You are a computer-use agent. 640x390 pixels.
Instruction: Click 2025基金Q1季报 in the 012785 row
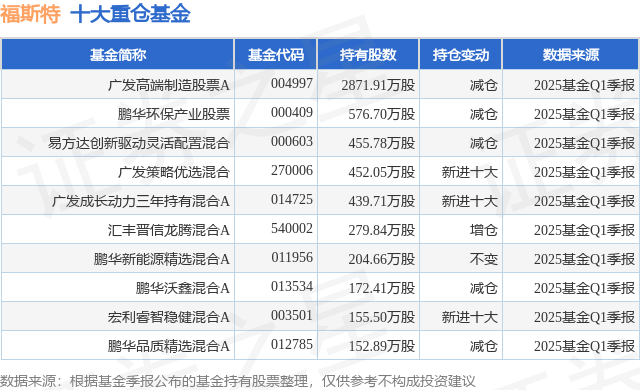pyautogui.click(x=584, y=346)
